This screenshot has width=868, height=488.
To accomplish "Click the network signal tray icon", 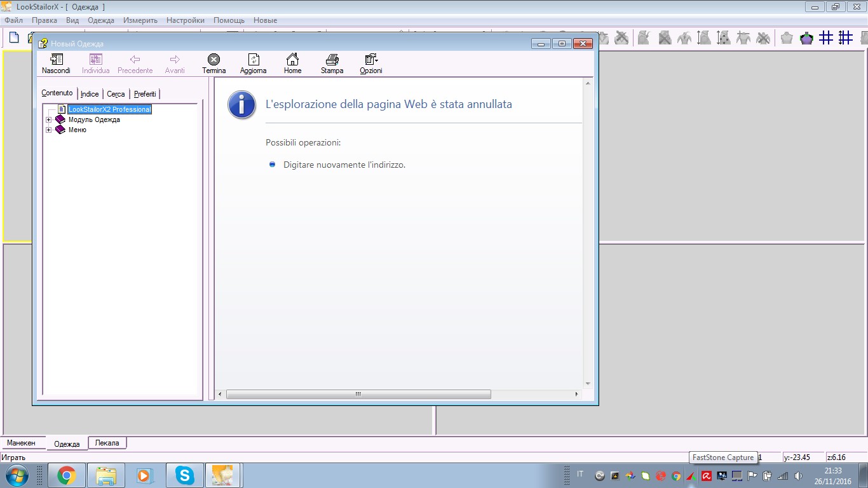I will tap(783, 475).
